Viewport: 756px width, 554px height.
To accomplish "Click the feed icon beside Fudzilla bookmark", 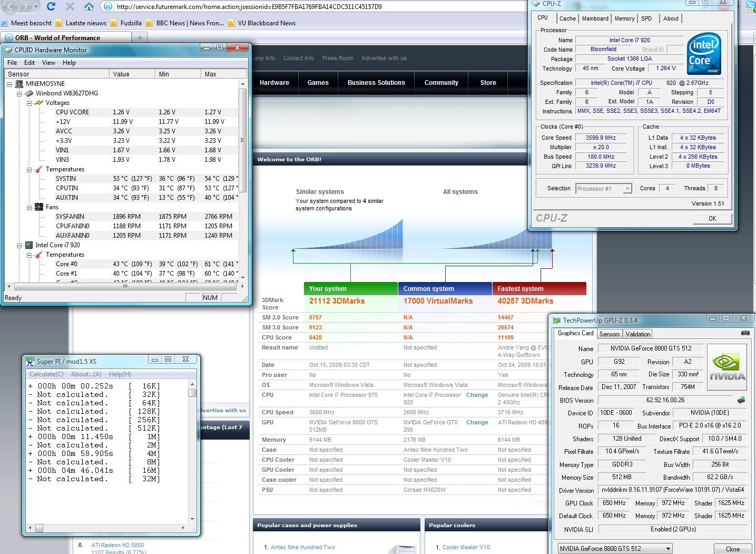I will click(114, 23).
